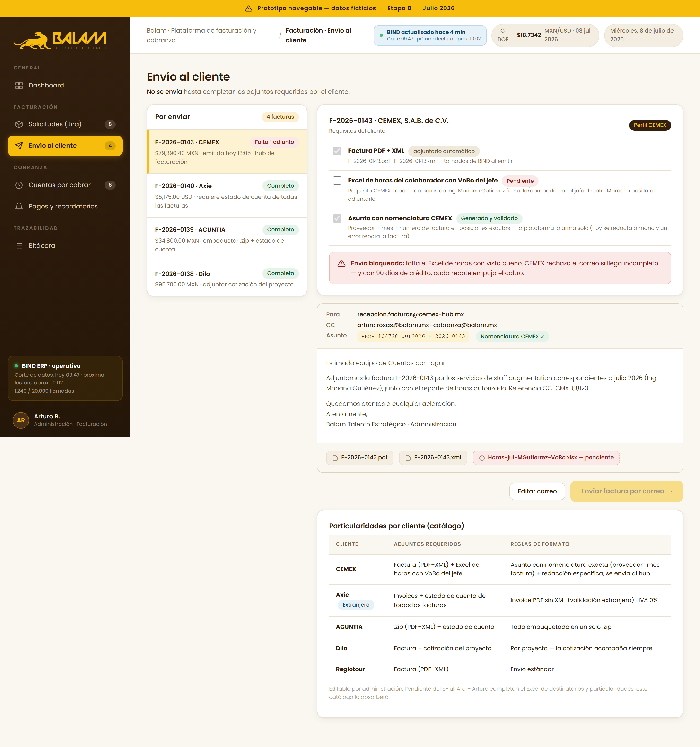Click the 'adjuntado automático' tag
This screenshot has width=700, height=747.
444,151
